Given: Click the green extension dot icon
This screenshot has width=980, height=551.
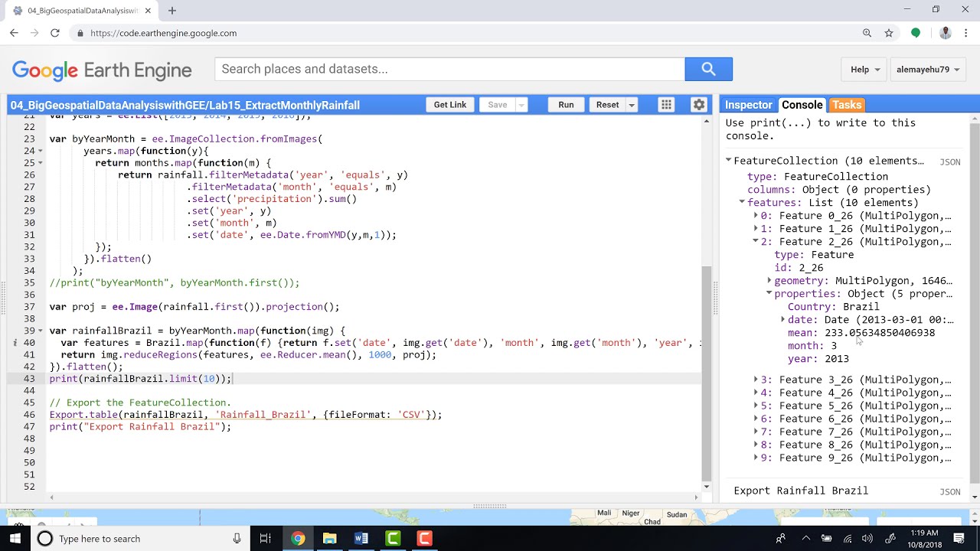Looking at the screenshot, I should click(916, 33).
